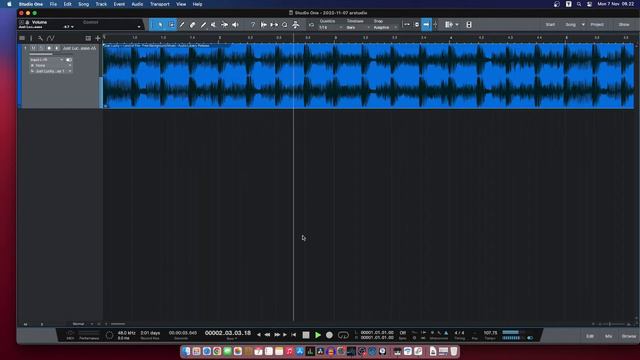Select the Arrow tool in toolbar
The width and height of the screenshot is (640, 360).
coord(160,25)
